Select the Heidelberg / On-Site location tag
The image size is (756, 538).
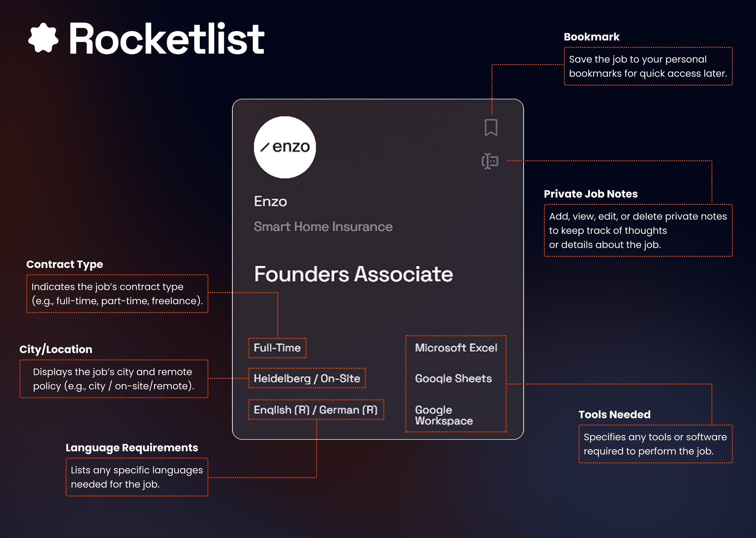pos(307,378)
